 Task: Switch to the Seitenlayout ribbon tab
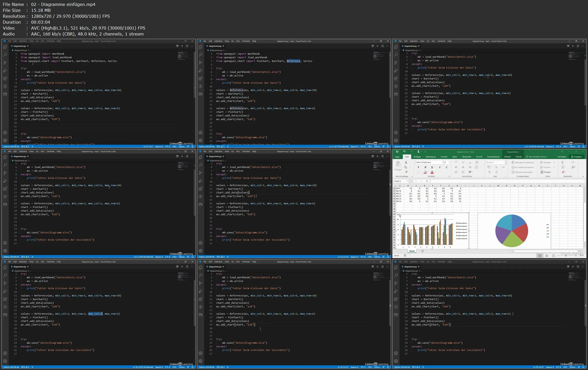431,157
